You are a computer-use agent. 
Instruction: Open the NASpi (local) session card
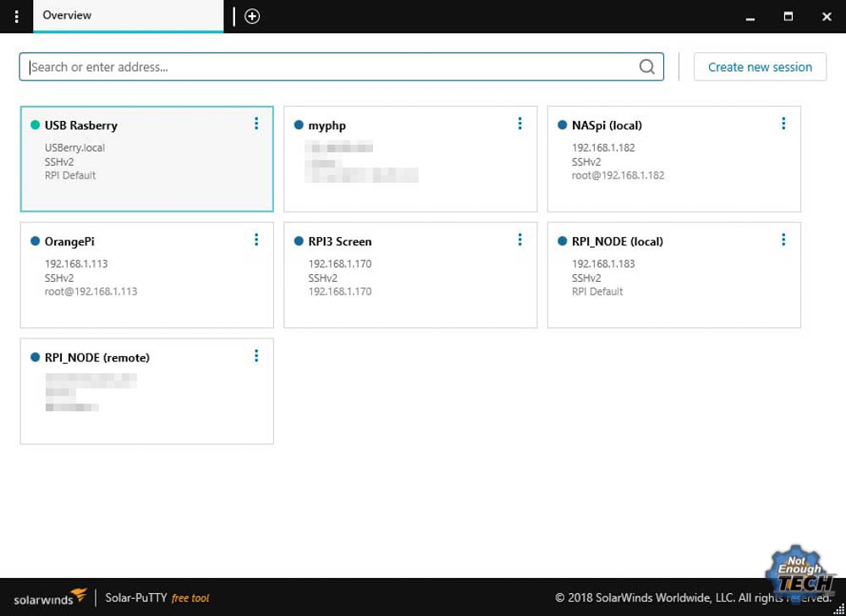(674, 158)
